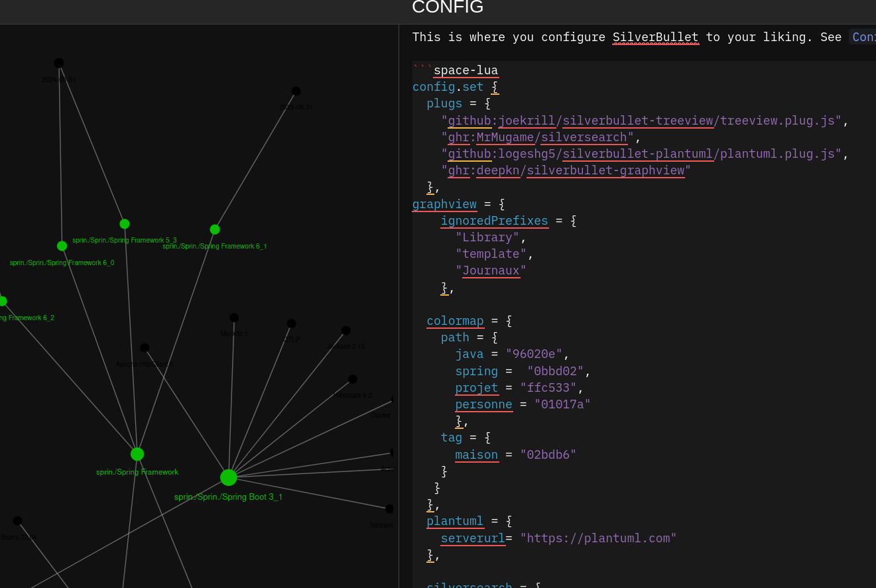Image resolution: width=876 pixels, height=588 pixels.
Task: Click the CONFIG page title
Action: (448, 7)
